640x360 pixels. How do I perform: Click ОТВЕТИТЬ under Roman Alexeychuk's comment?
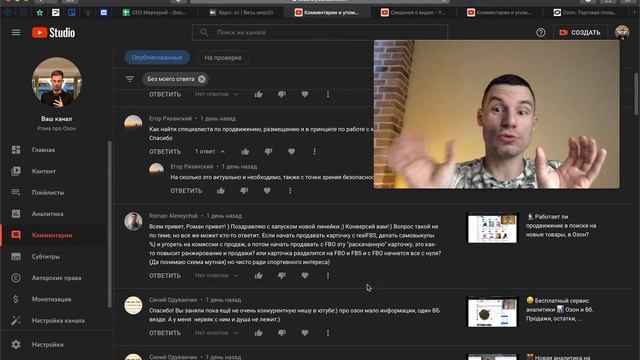(165, 276)
